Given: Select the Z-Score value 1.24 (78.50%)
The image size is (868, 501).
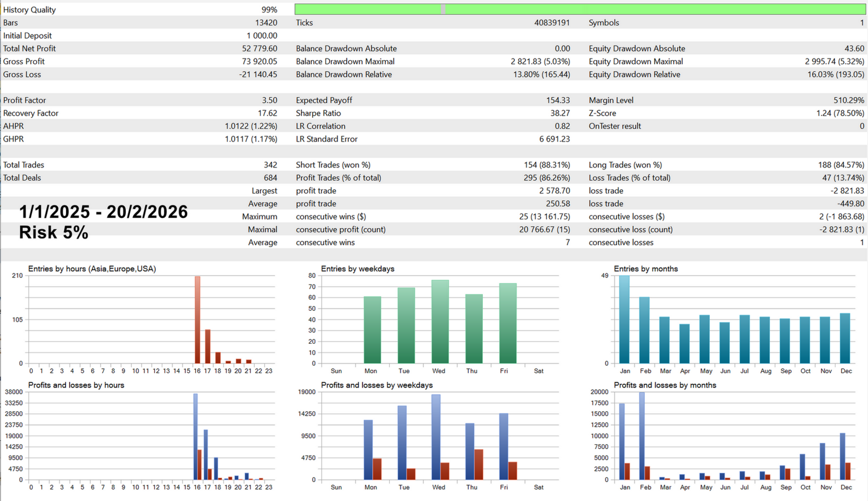Looking at the screenshot, I should (840, 113).
